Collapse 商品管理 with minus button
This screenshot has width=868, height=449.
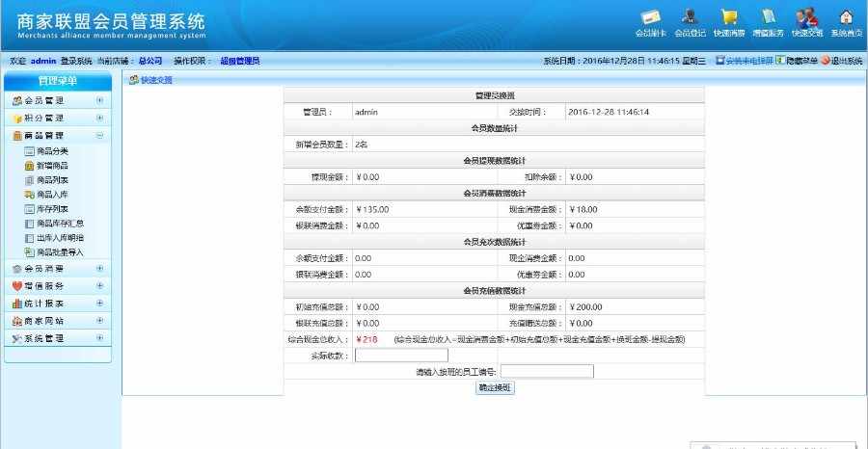coord(99,136)
